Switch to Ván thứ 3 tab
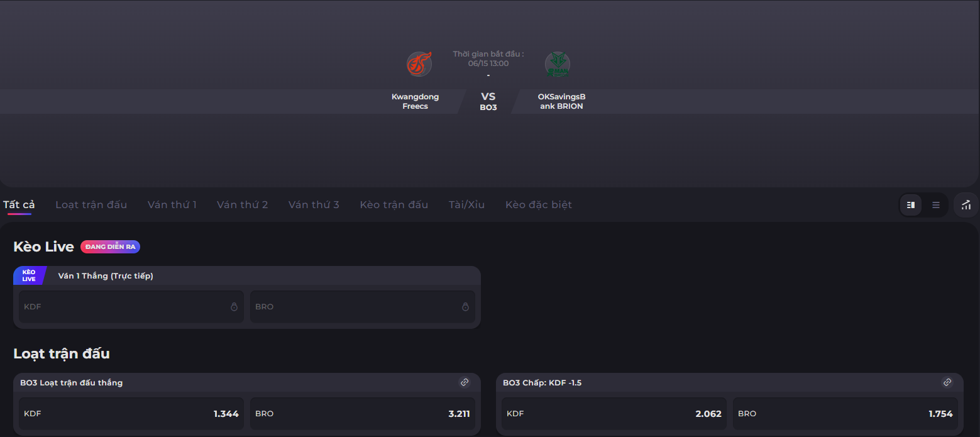980x437 pixels. point(314,205)
